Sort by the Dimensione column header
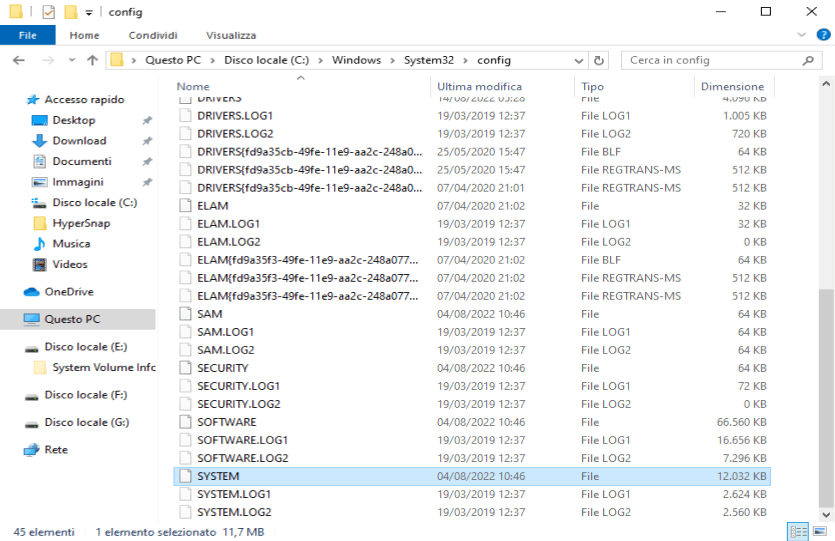 coord(732,86)
